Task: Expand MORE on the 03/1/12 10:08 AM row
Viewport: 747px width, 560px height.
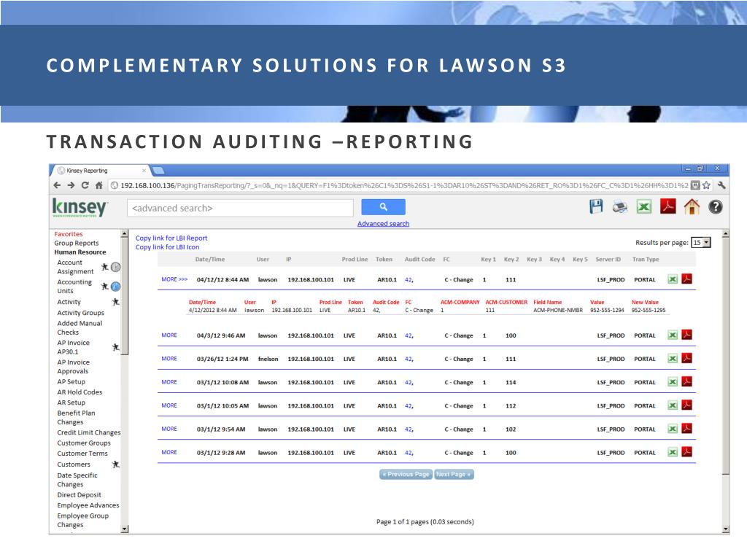Action: pyautogui.click(x=169, y=382)
